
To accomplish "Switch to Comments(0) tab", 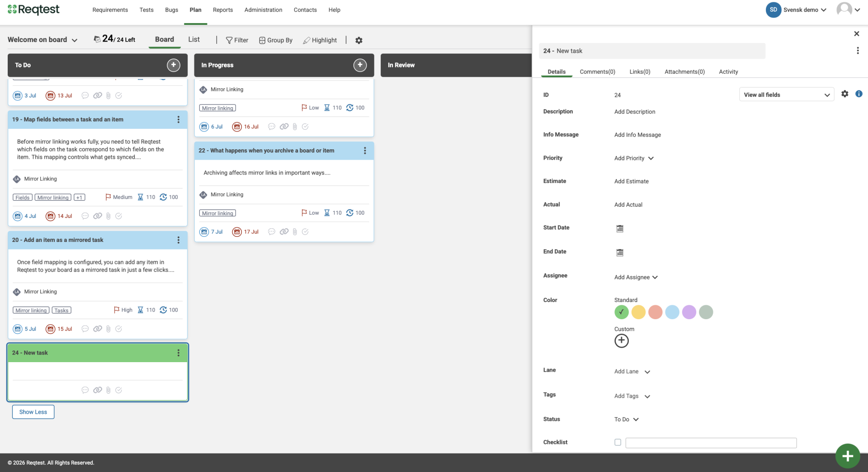I will point(597,72).
